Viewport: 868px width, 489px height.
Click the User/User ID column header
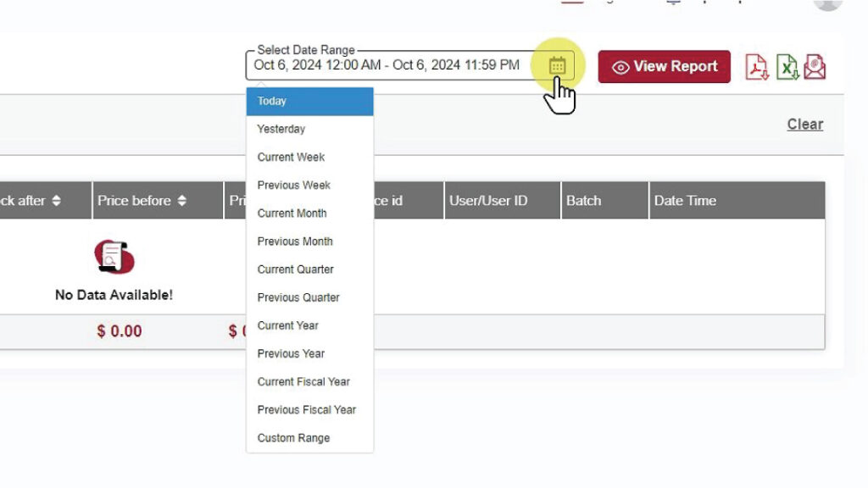click(x=488, y=201)
